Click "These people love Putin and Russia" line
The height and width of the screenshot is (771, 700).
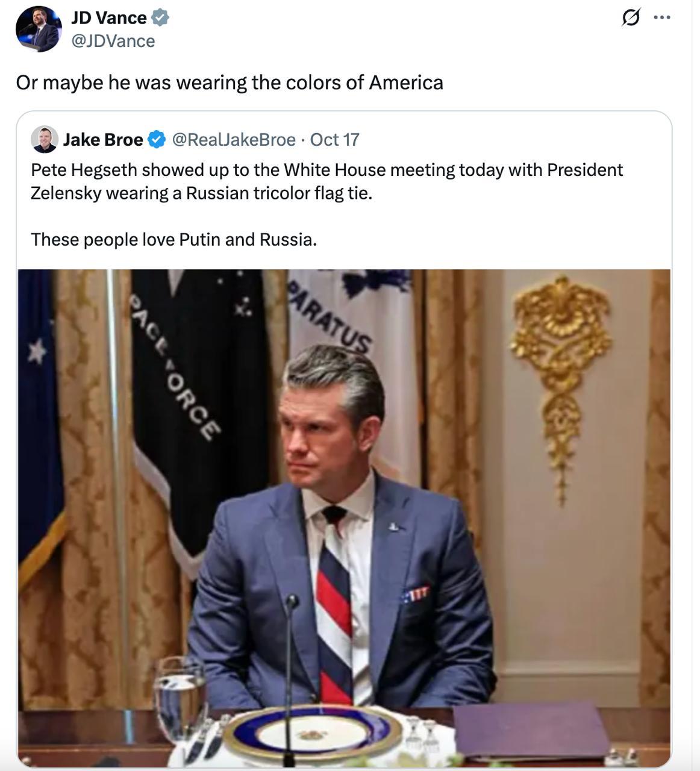point(173,240)
